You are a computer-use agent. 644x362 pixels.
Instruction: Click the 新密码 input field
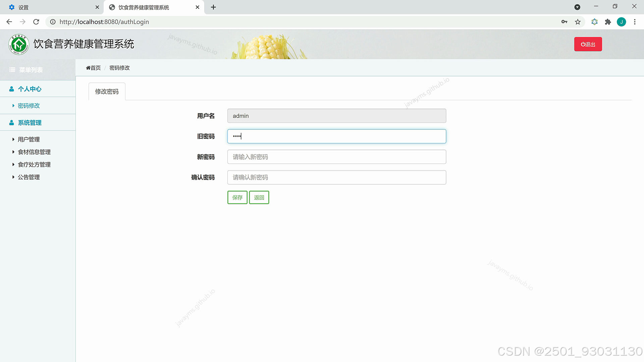pyautogui.click(x=336, y=157)
